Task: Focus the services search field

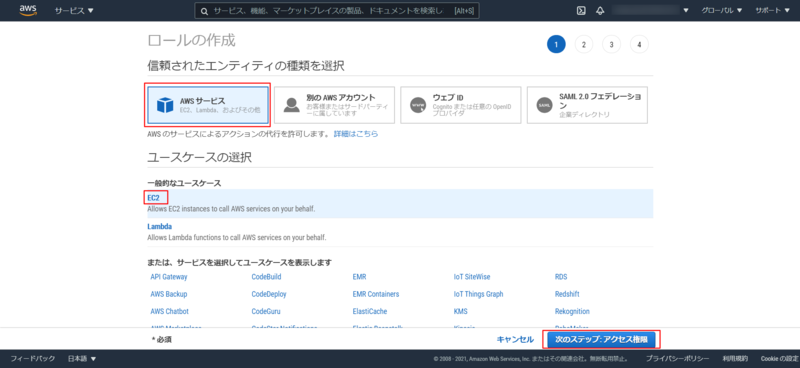Action: pos(337,11)
